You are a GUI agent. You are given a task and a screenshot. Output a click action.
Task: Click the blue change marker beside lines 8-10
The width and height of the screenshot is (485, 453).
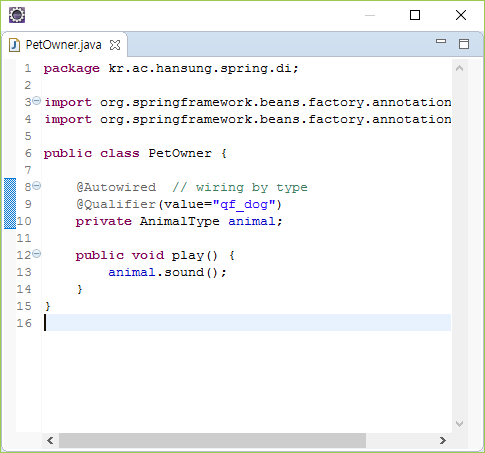tap(10, 203)
